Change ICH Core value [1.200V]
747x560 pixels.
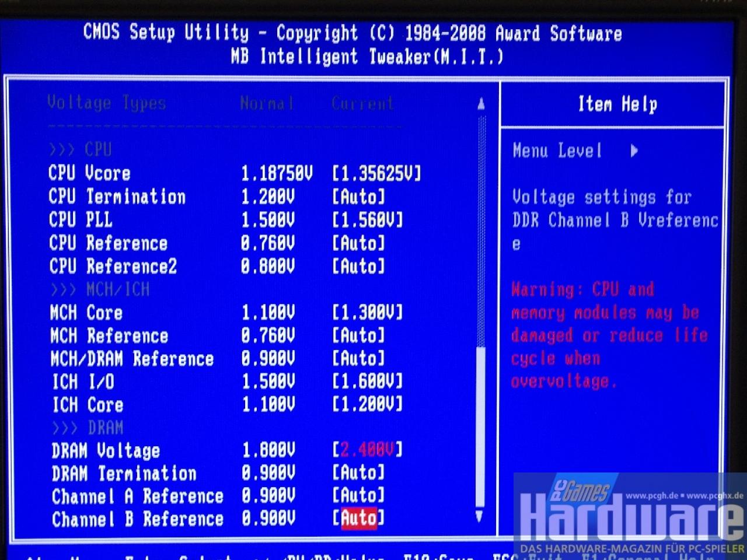coord(367,404)
